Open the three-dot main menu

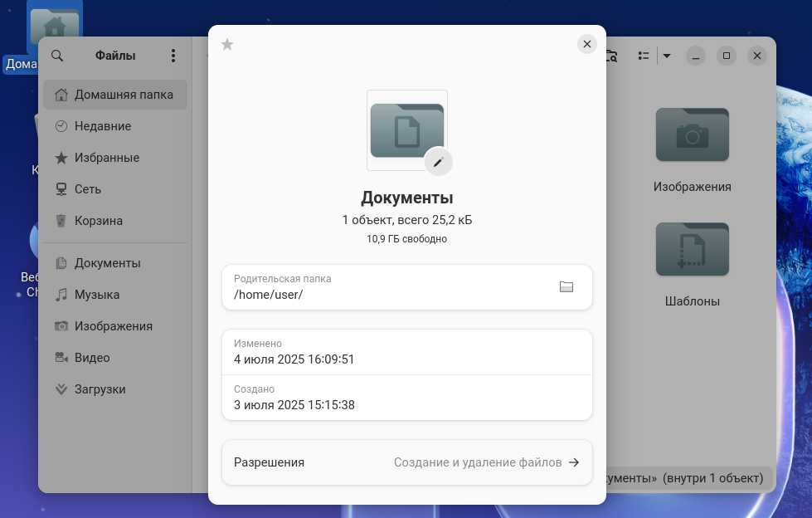click(x=173, y=56)
